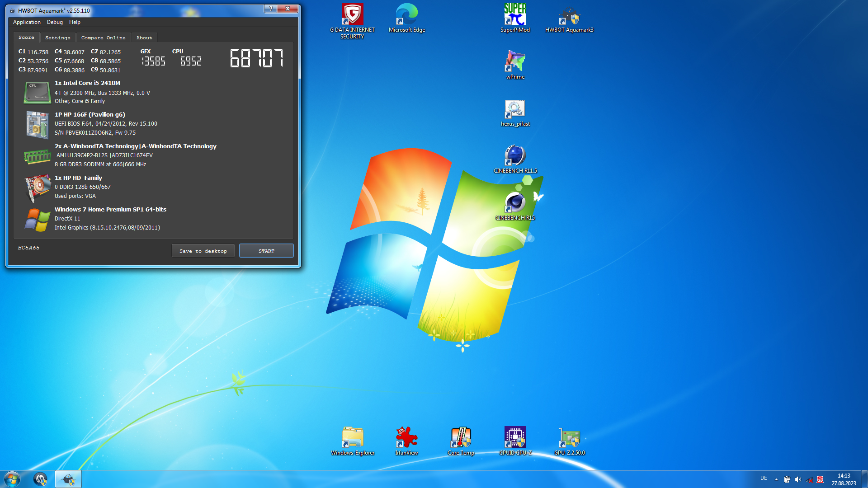868x488 pixels.
Task: Open the Debug menu
Action: [x=55, y=22]
